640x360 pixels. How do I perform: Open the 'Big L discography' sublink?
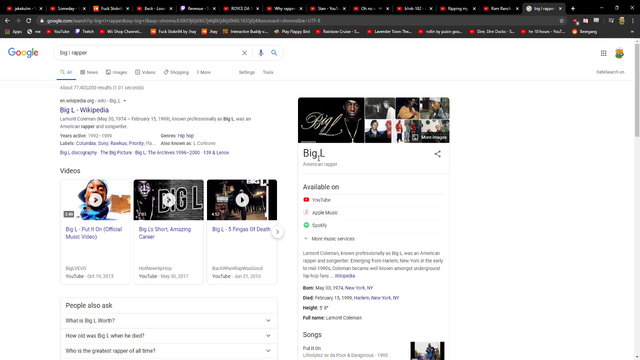78,153
